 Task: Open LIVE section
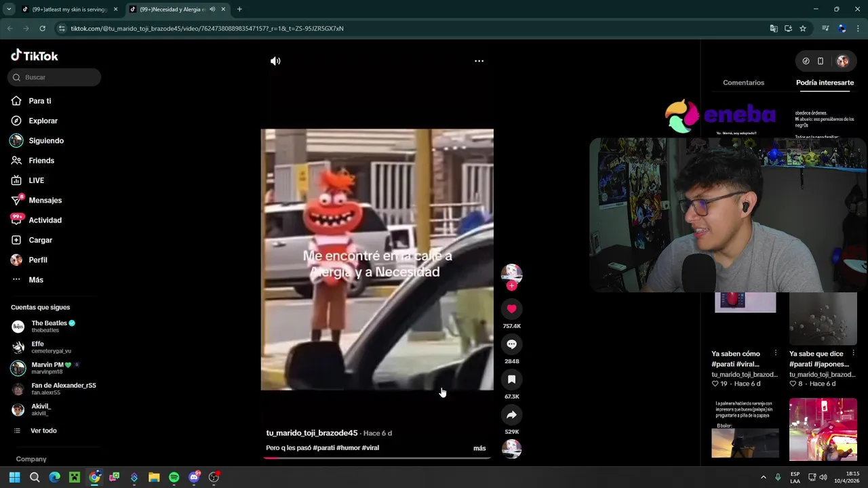(36, 180)
